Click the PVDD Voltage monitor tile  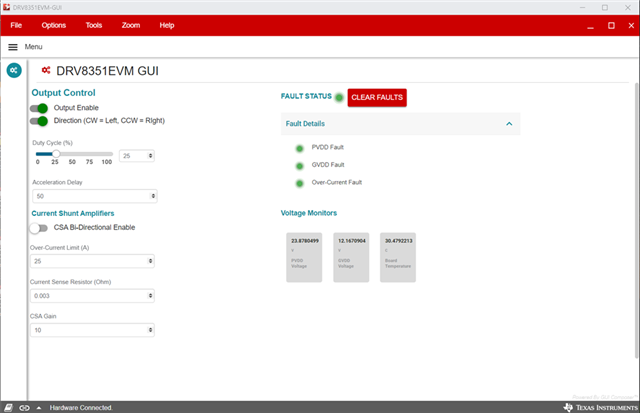[304, 258]
